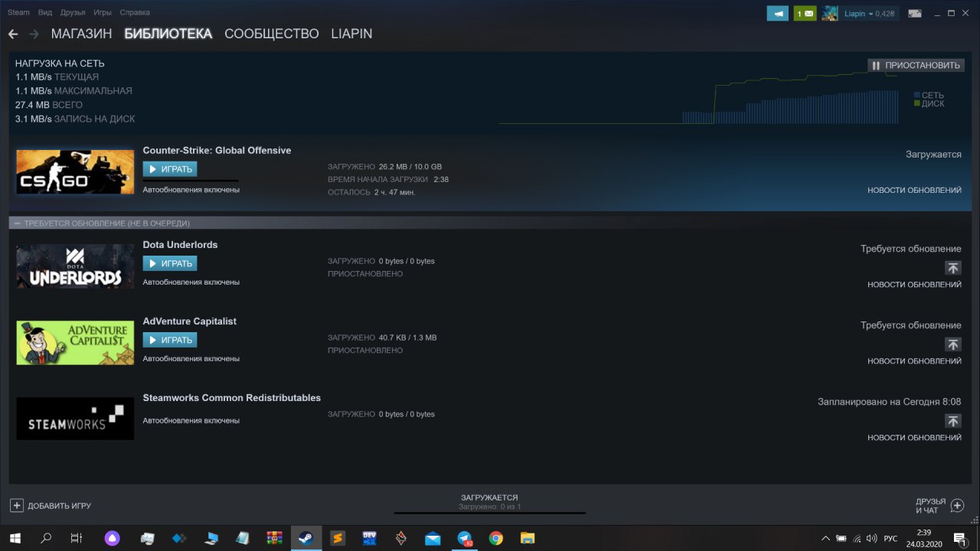Open ДРУЗЬЯ И ЧАТ panel
The image size is (980, 551).
(939, 506)
